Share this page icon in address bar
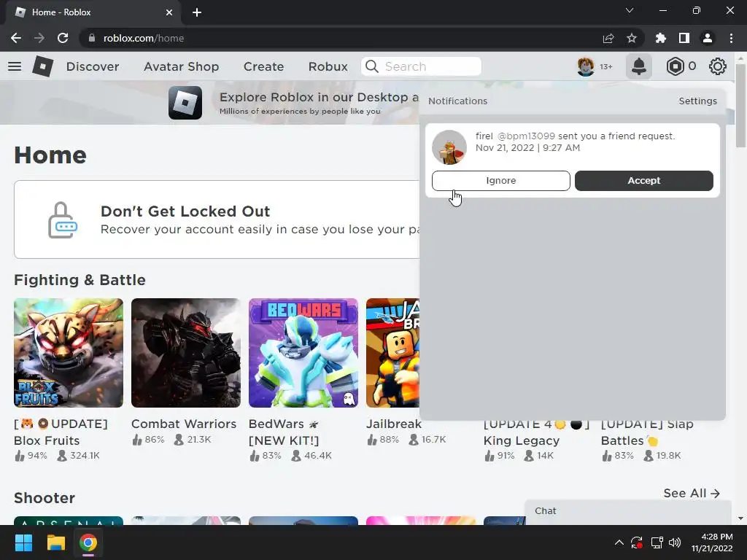The image size is (747, 560). (608, 38)
